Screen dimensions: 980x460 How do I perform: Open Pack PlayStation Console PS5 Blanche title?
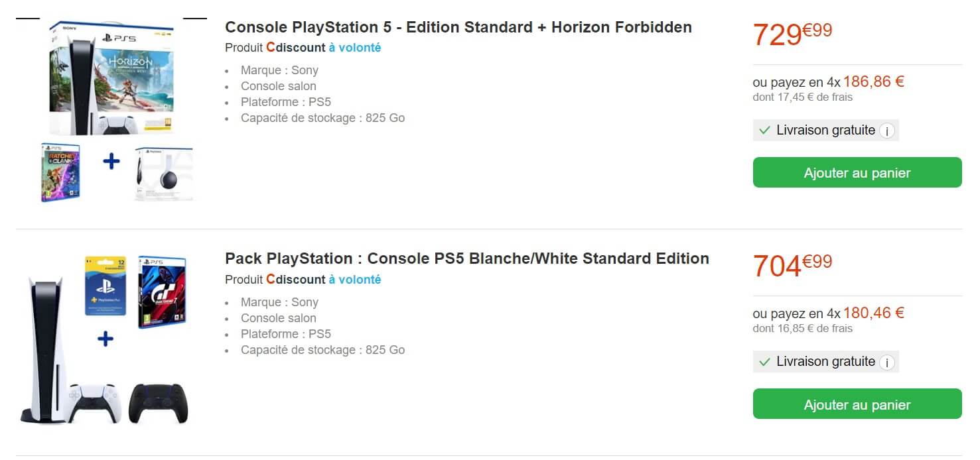tap(466, 259)
